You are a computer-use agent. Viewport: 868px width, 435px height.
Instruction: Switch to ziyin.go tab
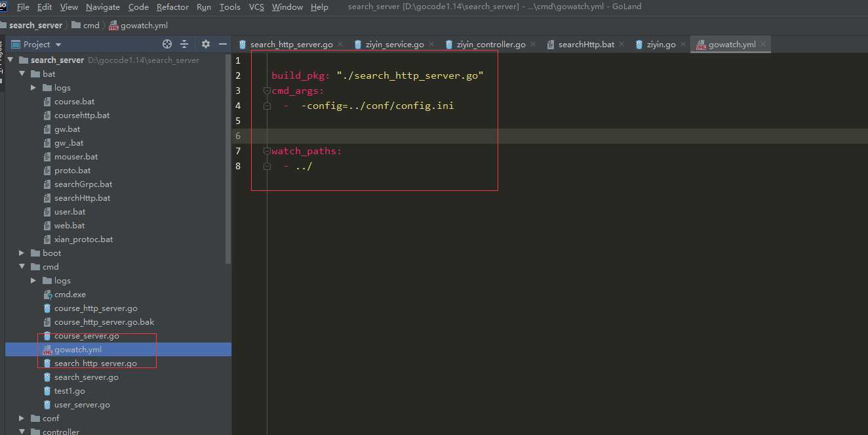(661, 45)
